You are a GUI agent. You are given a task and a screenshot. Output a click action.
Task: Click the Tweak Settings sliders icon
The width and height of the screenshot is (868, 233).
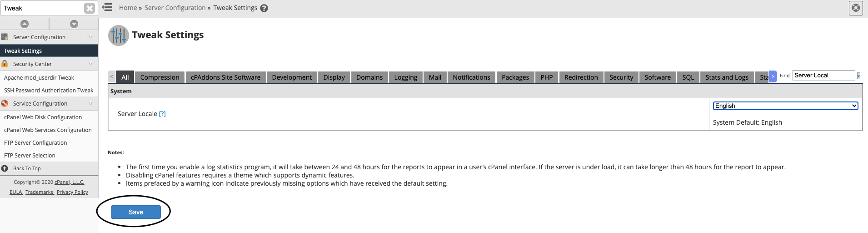118,35
